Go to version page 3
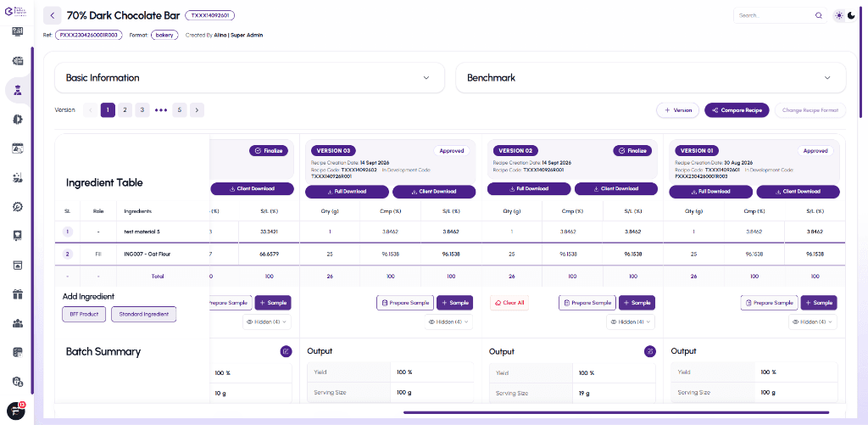868x425 pixels. (x=142, y=110)
